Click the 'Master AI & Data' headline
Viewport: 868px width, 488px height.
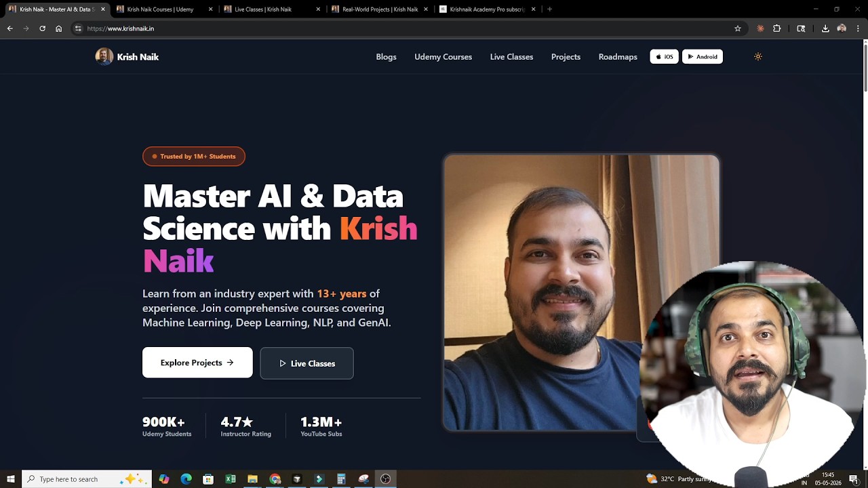273,196
